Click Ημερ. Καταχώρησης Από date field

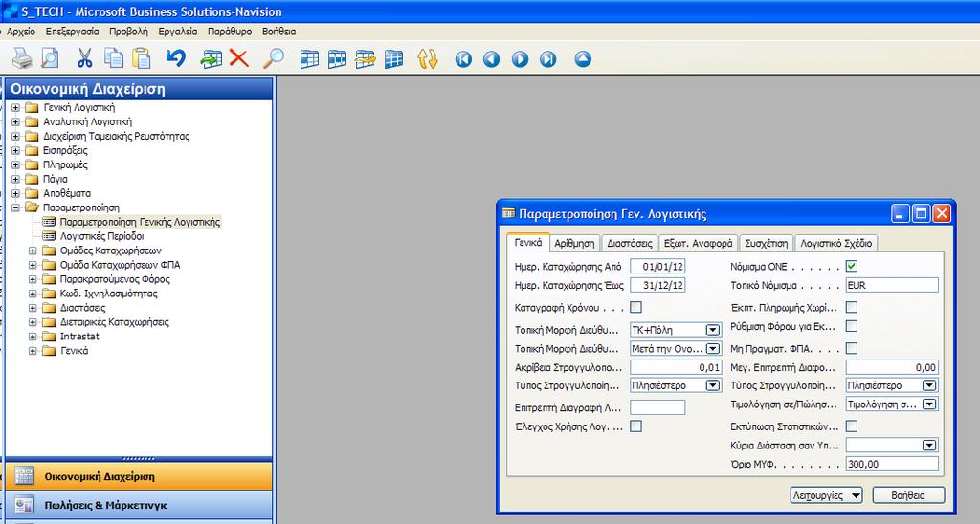coord(657,266)
